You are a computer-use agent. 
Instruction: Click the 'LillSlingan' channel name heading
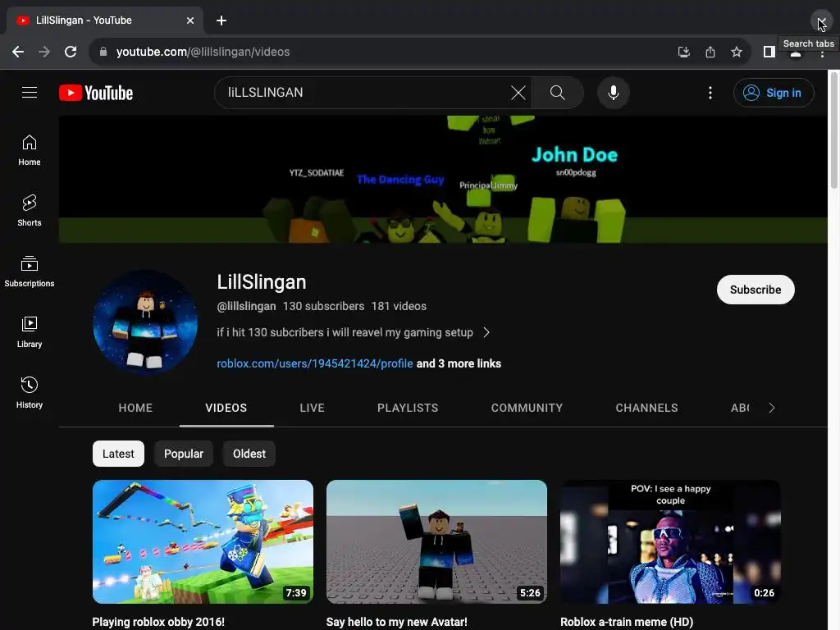click(x=262, y=282)
